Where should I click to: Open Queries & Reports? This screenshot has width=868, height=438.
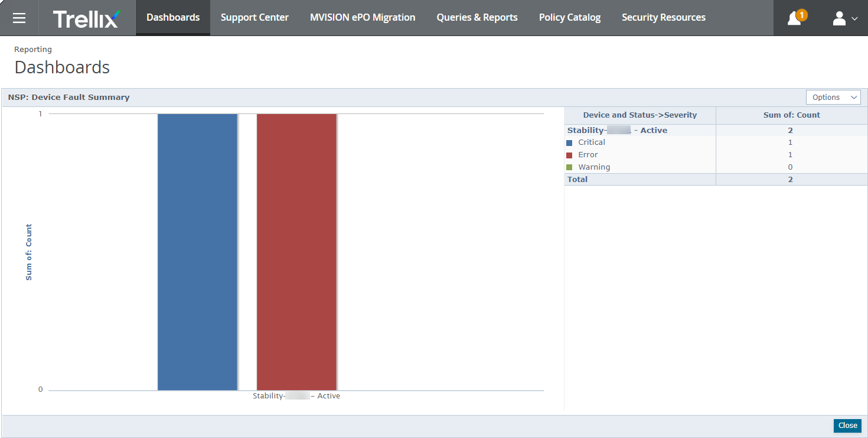pos(477,18)
